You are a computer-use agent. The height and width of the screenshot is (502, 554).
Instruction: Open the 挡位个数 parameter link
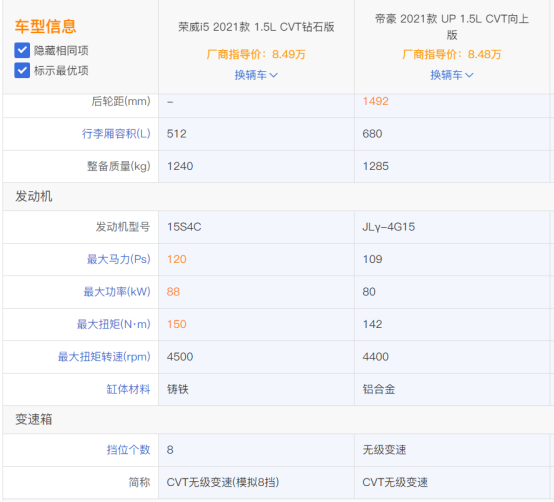click(129, 450)
